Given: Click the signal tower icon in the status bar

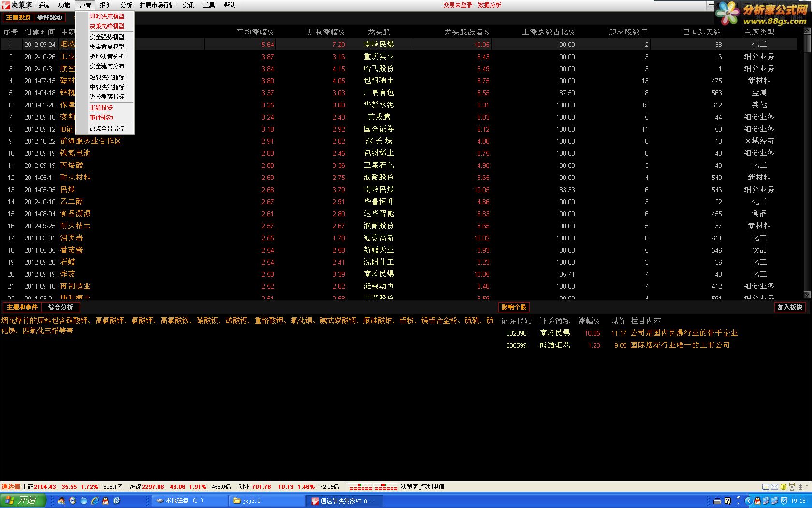Looking at the screenshot, I should 792,487.
